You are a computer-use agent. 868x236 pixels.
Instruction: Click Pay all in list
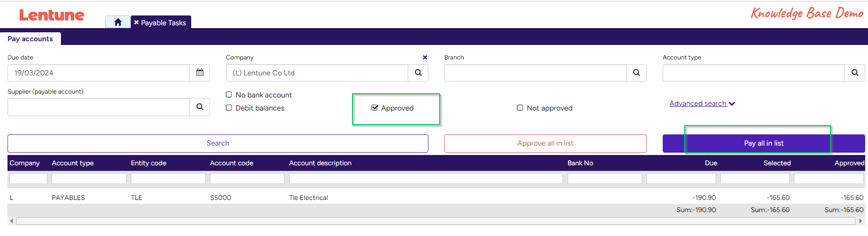tap(764, 143)
